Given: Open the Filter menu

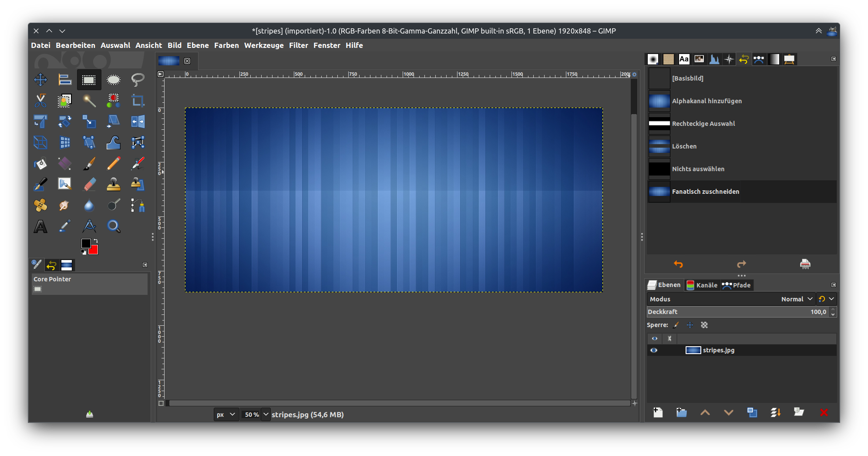Looking at the screenshot, I should click(x=299, y=45).
